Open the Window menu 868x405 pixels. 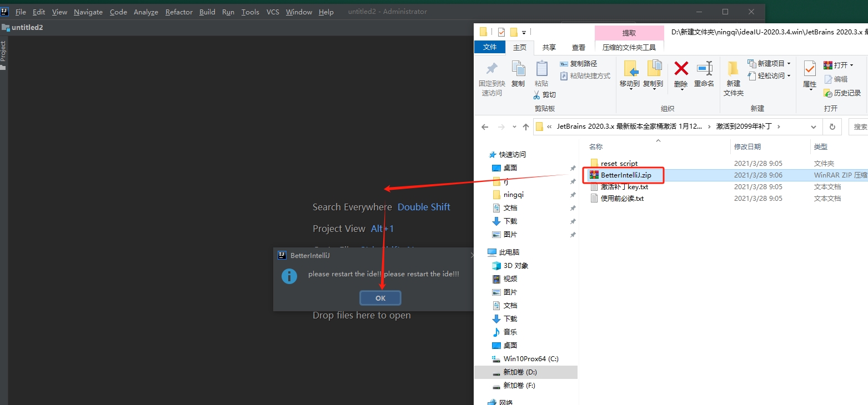pyautogui.click(x=299, y=12)
